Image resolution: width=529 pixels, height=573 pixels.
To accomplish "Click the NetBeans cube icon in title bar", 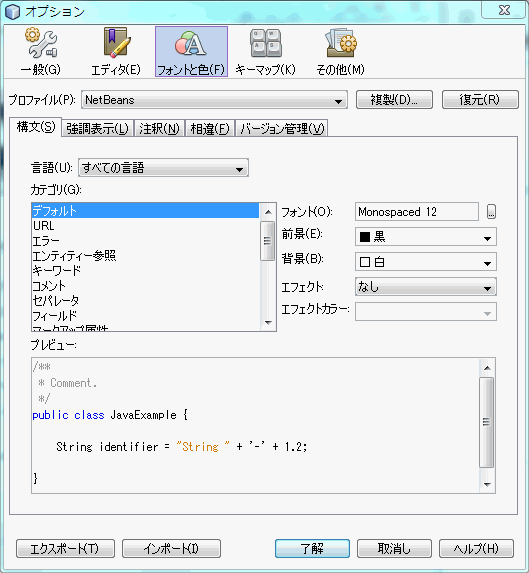I will point(13,12).
